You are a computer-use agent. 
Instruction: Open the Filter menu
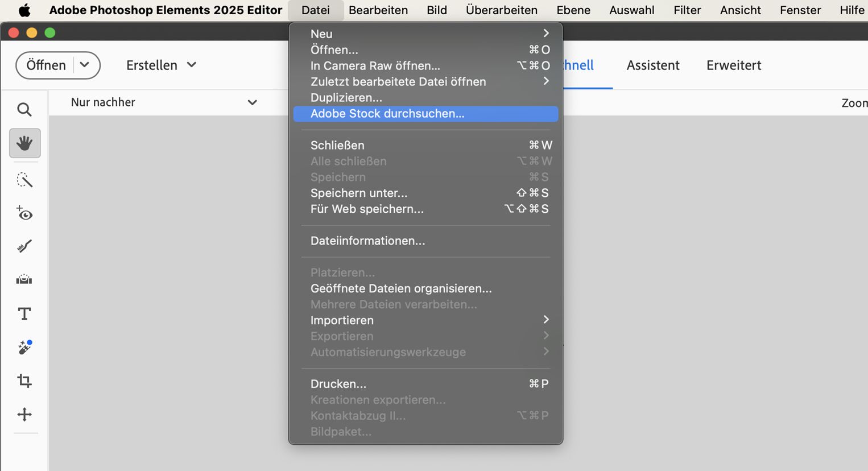click(x=687, y=10)
